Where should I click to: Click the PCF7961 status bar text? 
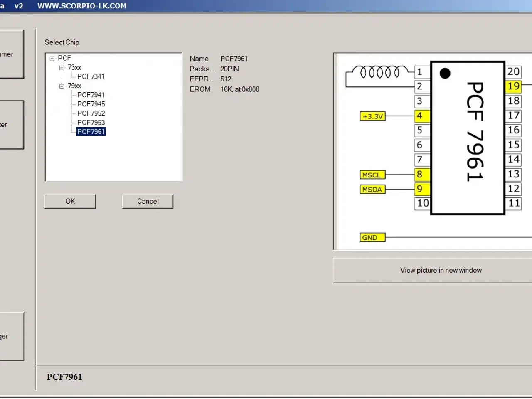[64, 377]
